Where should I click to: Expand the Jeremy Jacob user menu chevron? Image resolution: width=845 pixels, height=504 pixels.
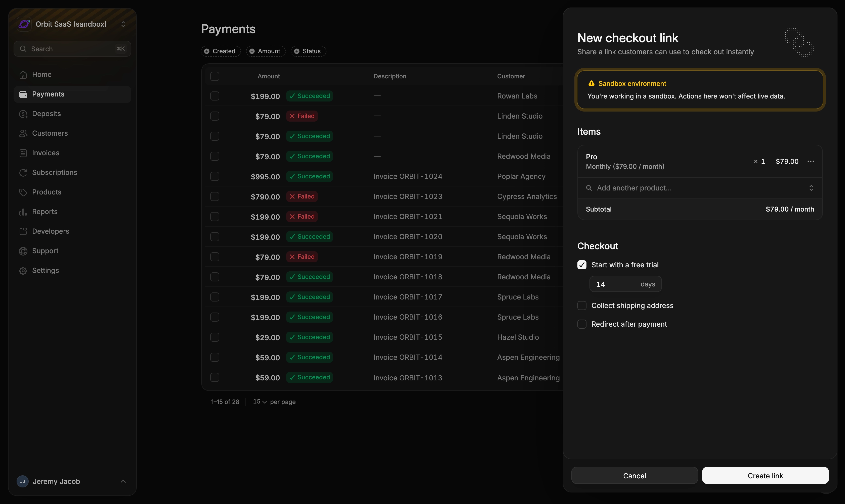point(123,481)
